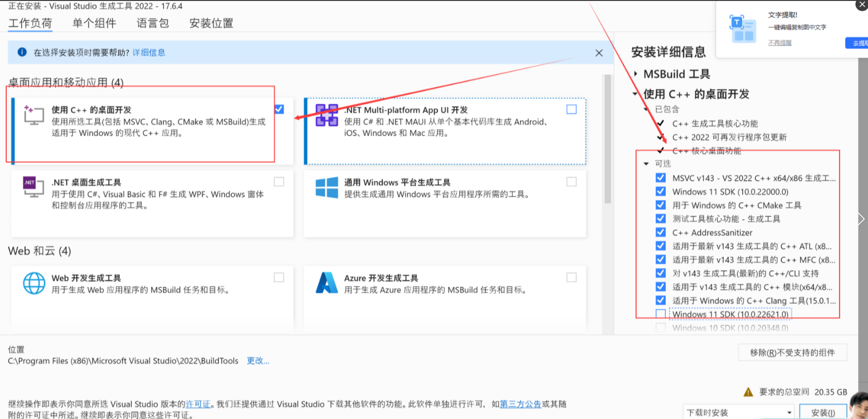Screen dimensions: 868x419
Task: Click the warning icon beside 要求的总空间
Action: 748,392
